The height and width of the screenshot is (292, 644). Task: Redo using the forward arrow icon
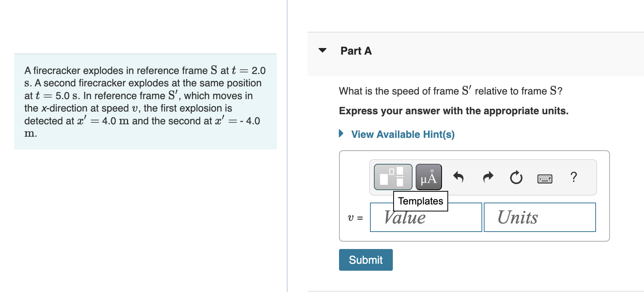click(487, 177)
